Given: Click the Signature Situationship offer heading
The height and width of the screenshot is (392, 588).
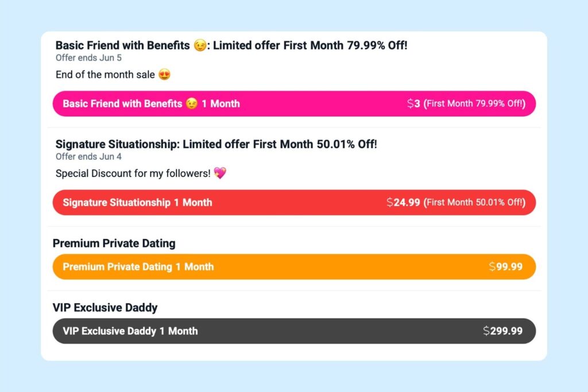Looking at the screenshot, I should click(x=216, y=144).
